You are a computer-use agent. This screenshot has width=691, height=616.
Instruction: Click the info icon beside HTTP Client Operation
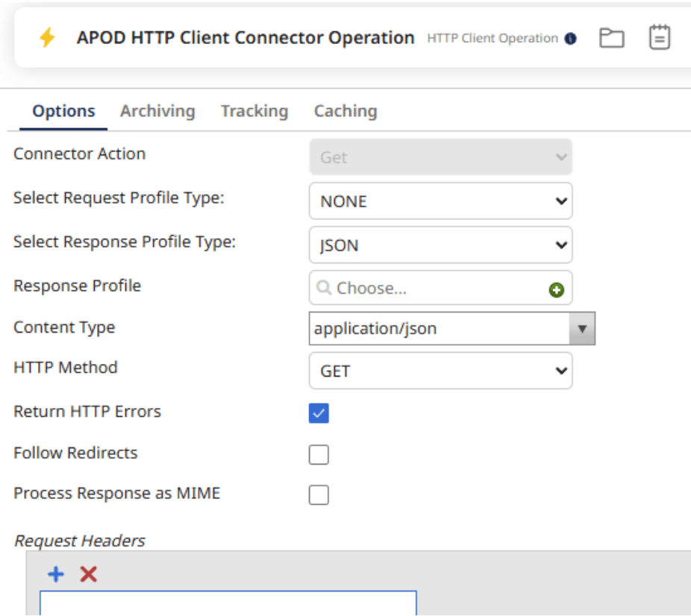(570, 39)
